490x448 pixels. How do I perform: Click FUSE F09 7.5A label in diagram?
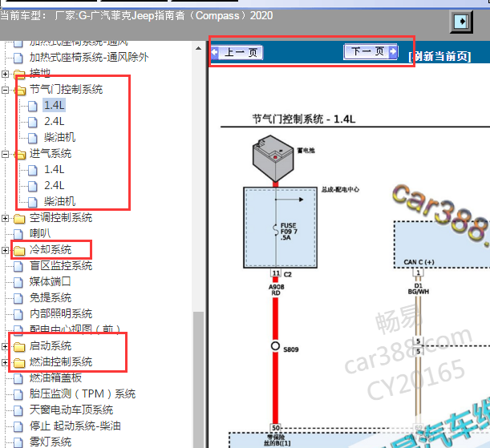[289, 232]
